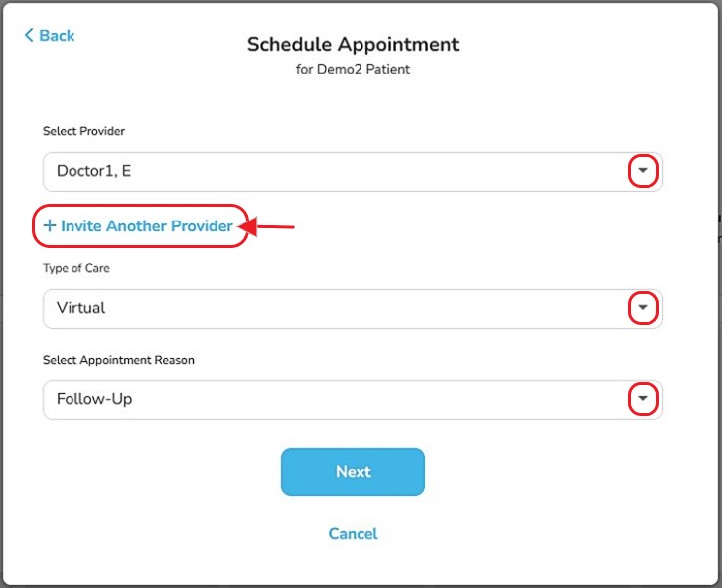Click the plus icon before Invite Another Provider

[x=50, y=226]
